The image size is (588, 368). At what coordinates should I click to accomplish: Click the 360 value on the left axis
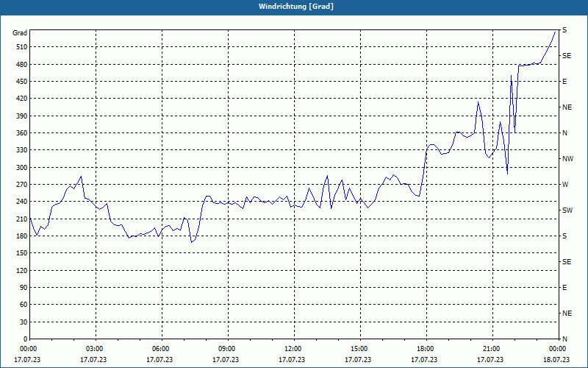21,133
